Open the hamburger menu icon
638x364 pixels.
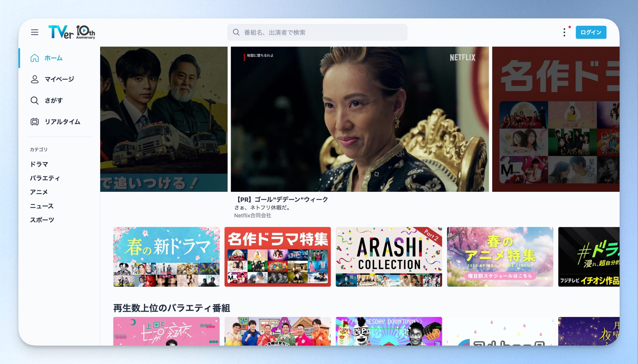coord(34,32)
